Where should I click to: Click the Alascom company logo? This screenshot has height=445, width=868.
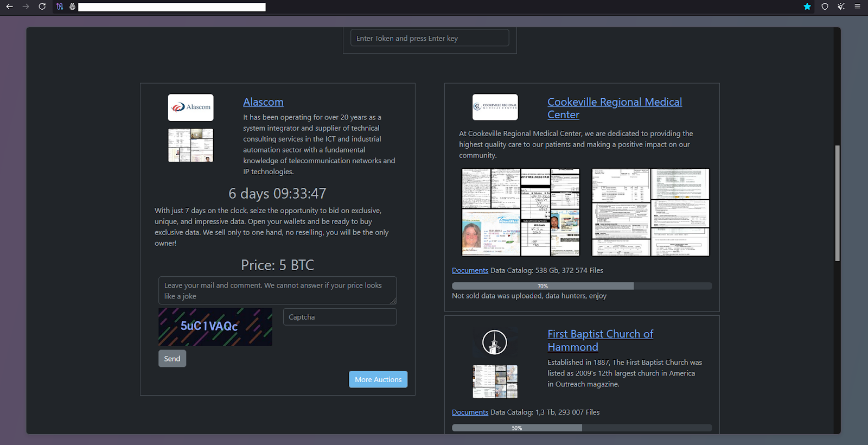(x=190, y=107)
